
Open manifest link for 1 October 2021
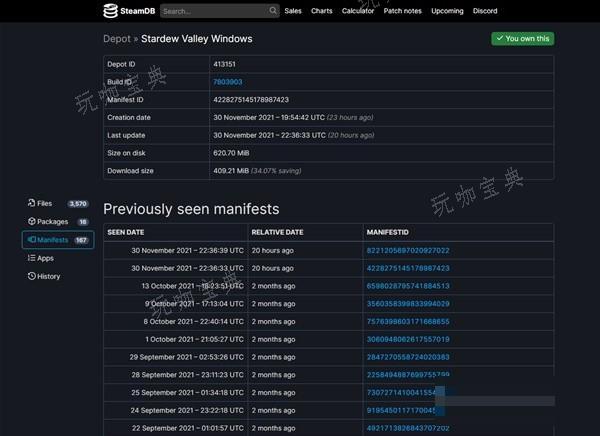coord(408,340)
